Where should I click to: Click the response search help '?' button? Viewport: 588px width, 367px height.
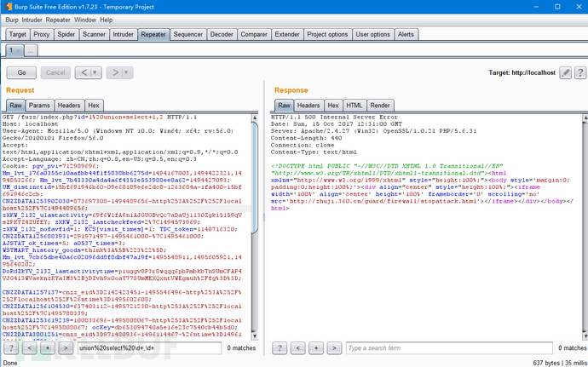(280, 348)
